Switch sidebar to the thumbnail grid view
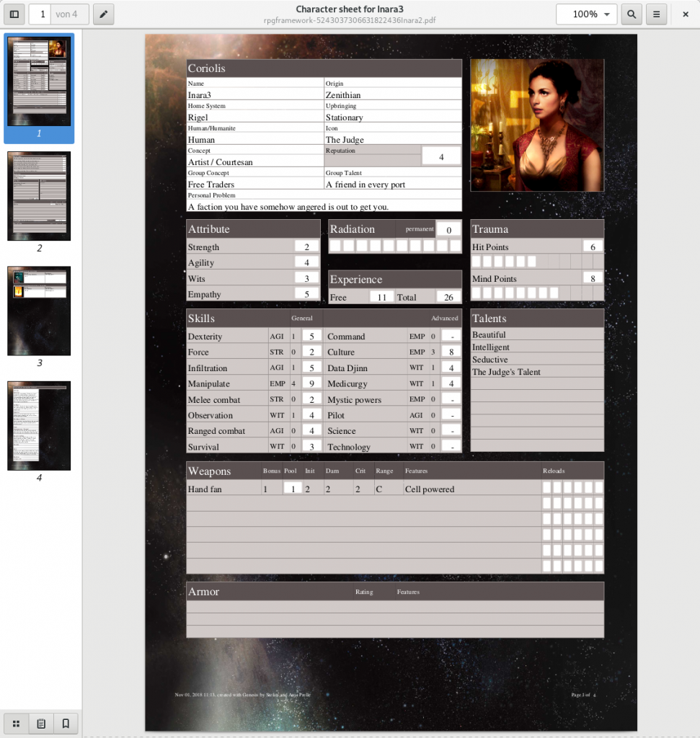 [16, 723]
